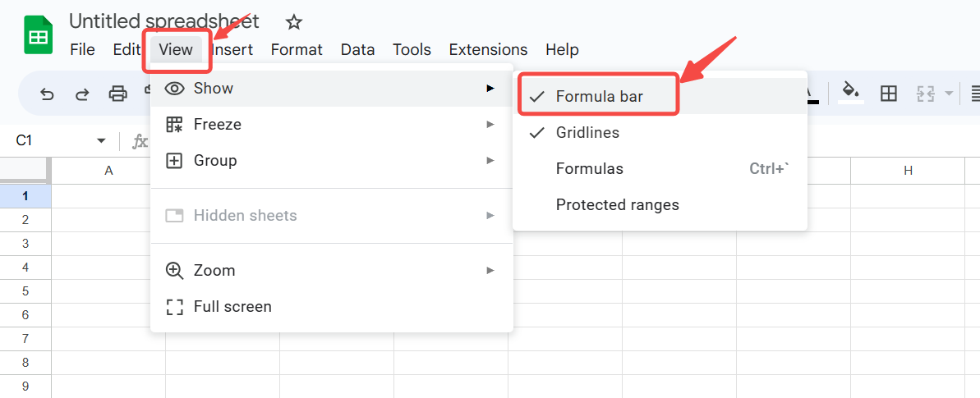Click the Google Sheets logo icon
Image resolution: width=980 pixels, height=398 pixels.
[38, 38]
